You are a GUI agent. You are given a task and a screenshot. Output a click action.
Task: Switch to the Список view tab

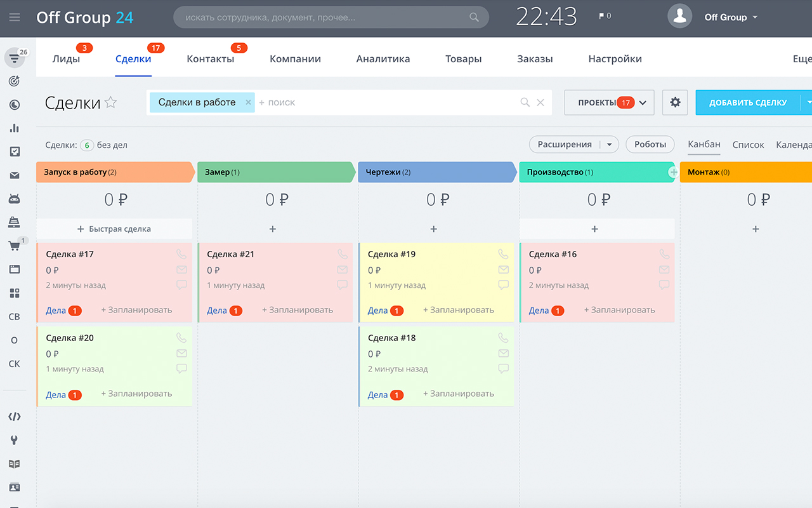749,144
